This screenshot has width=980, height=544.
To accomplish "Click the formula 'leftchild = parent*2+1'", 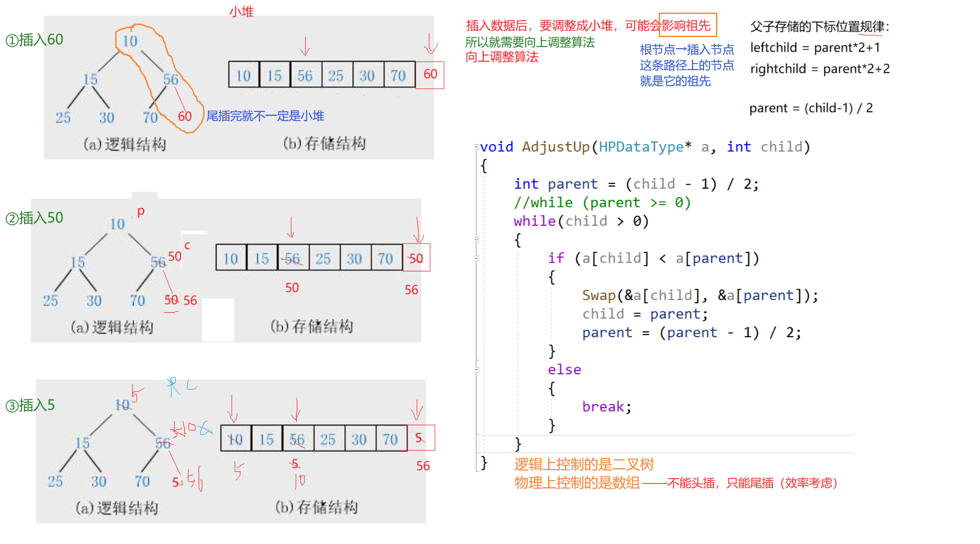I will coord(815,47).
